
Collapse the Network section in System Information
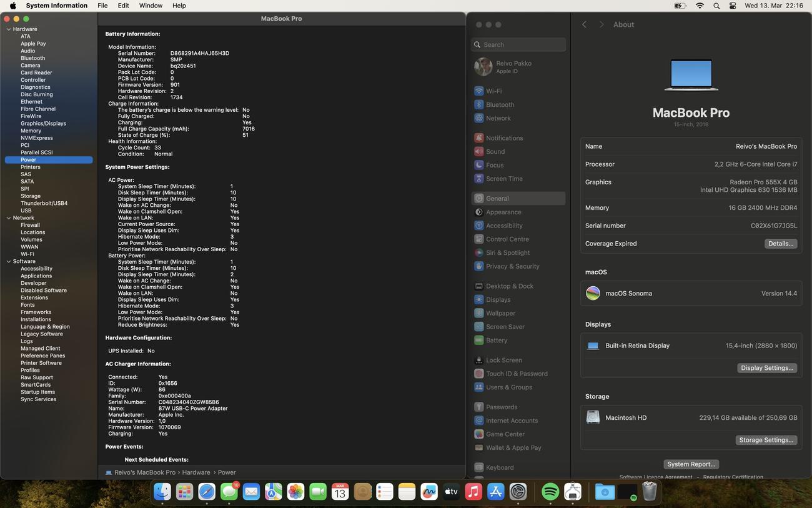(9, 218)
